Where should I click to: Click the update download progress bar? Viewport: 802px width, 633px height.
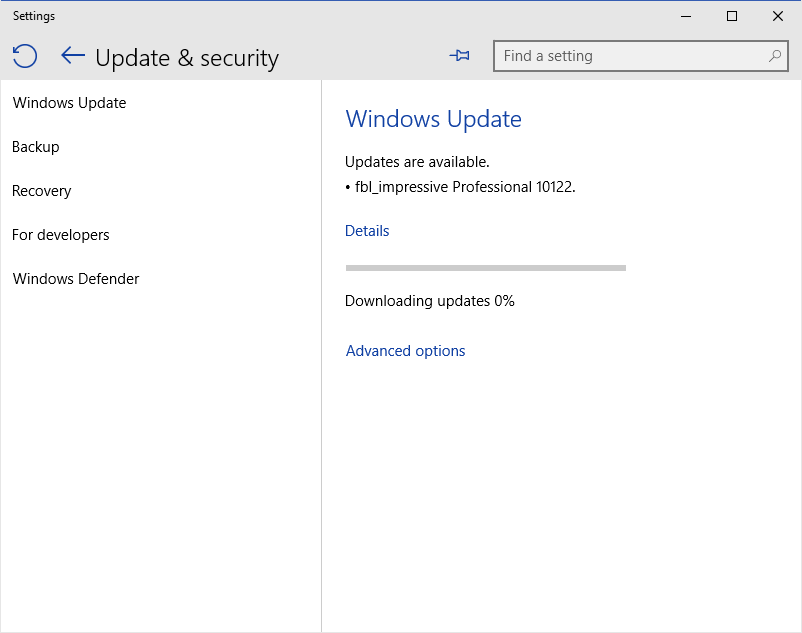(x=485, y=268)
